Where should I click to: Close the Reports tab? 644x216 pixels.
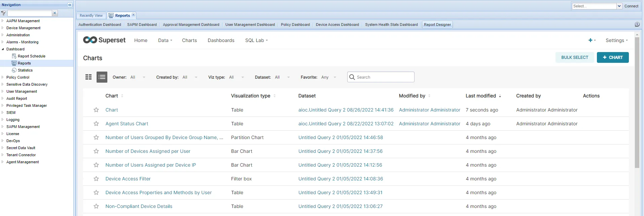pos(134,15)
